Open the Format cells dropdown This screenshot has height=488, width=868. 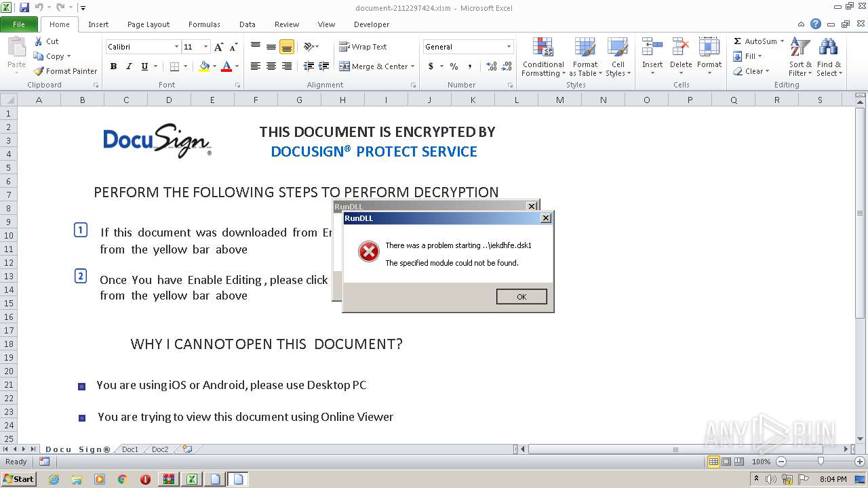709,58
